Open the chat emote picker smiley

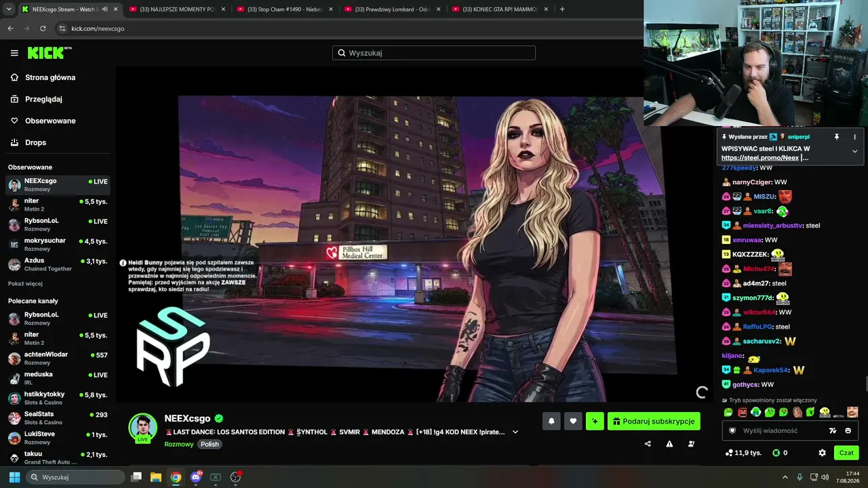[x=848, y=430]
